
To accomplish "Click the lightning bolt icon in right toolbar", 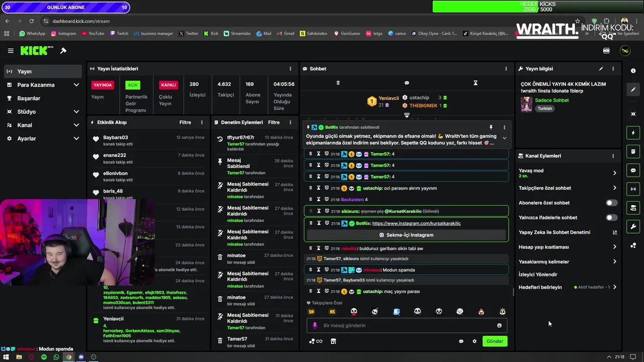I will (x=633, y=133).
